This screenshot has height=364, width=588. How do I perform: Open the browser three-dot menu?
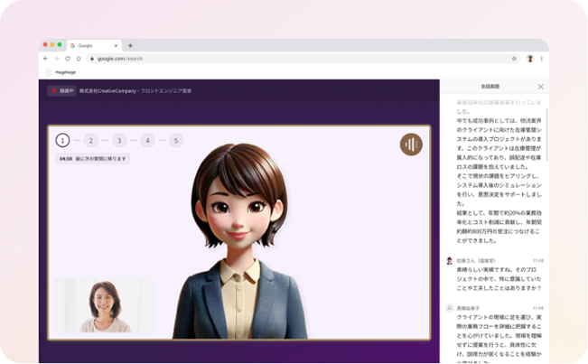click(x=542, y=58)
